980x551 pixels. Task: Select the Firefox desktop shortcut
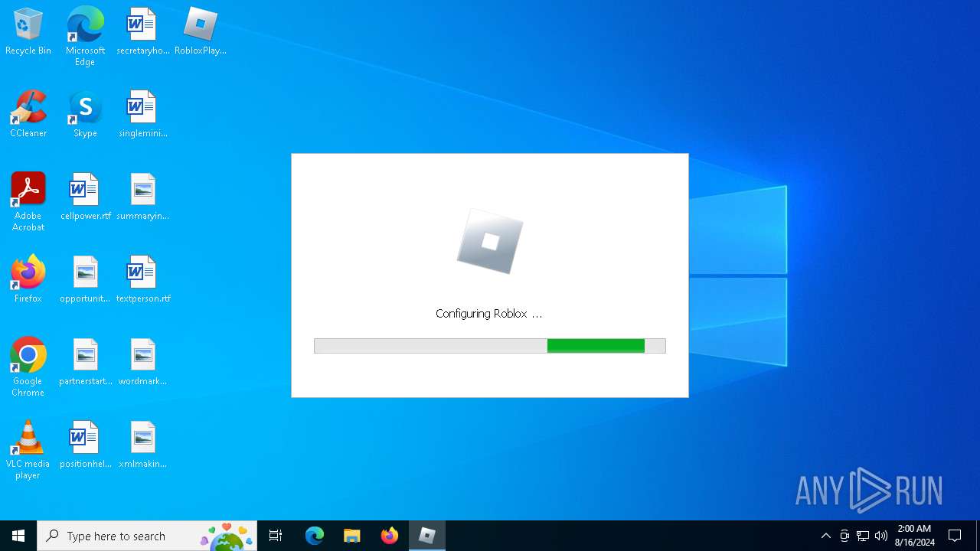[x=28, y=279]
